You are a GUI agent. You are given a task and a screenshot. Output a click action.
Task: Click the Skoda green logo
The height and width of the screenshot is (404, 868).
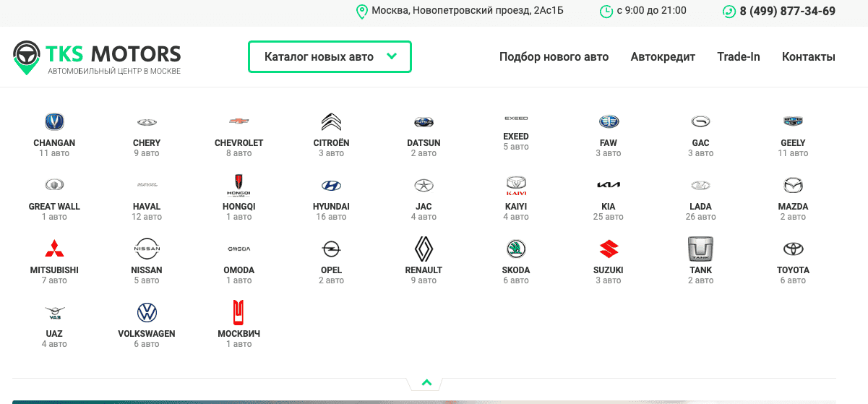point(516,249)
